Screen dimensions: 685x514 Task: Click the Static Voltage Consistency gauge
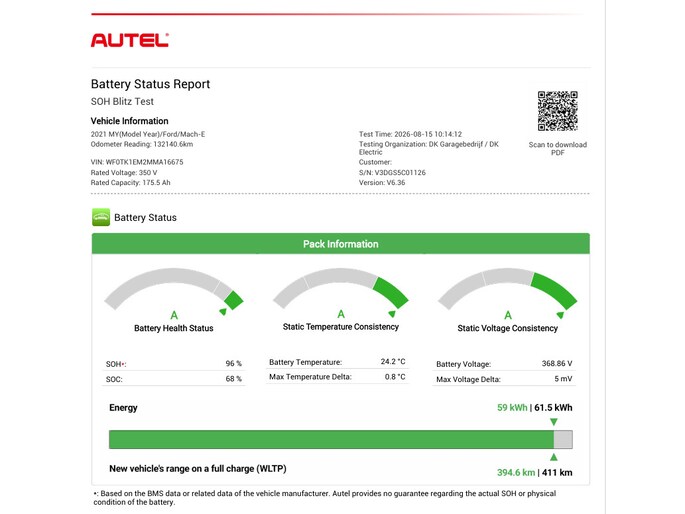tap(507, 290)
